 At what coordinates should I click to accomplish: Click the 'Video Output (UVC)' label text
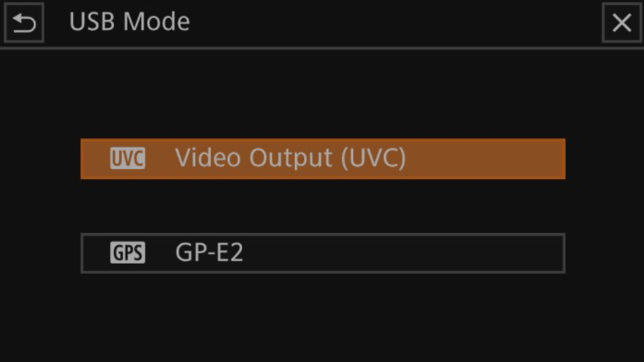click(290, 158)
